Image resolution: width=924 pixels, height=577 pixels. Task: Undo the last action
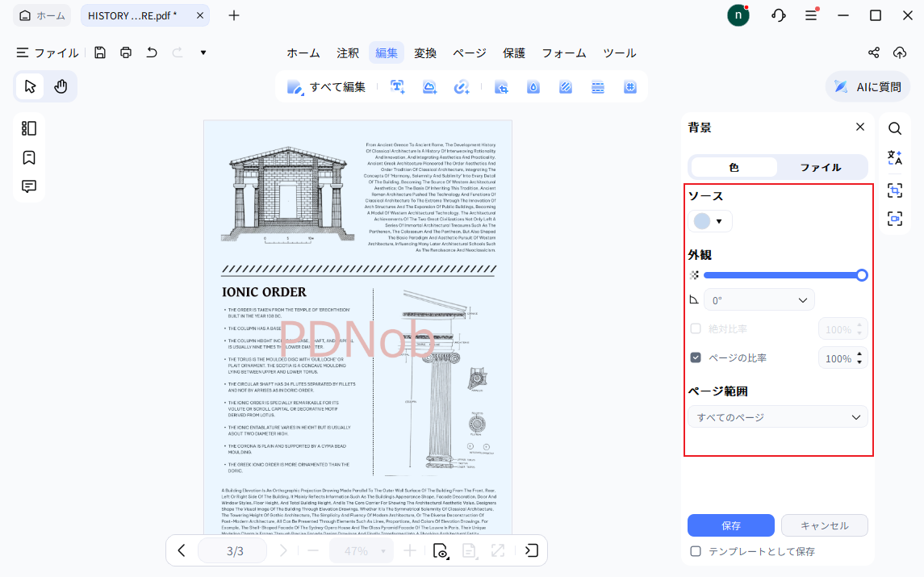152,52
